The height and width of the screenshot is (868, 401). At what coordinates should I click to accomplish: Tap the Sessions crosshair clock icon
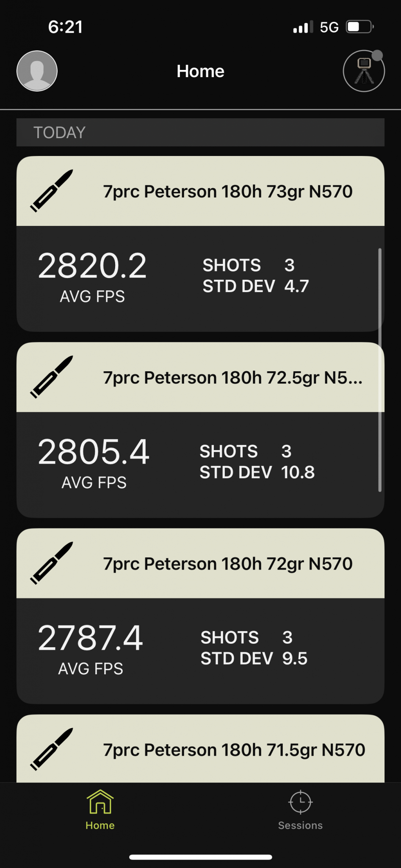point(300,802)
